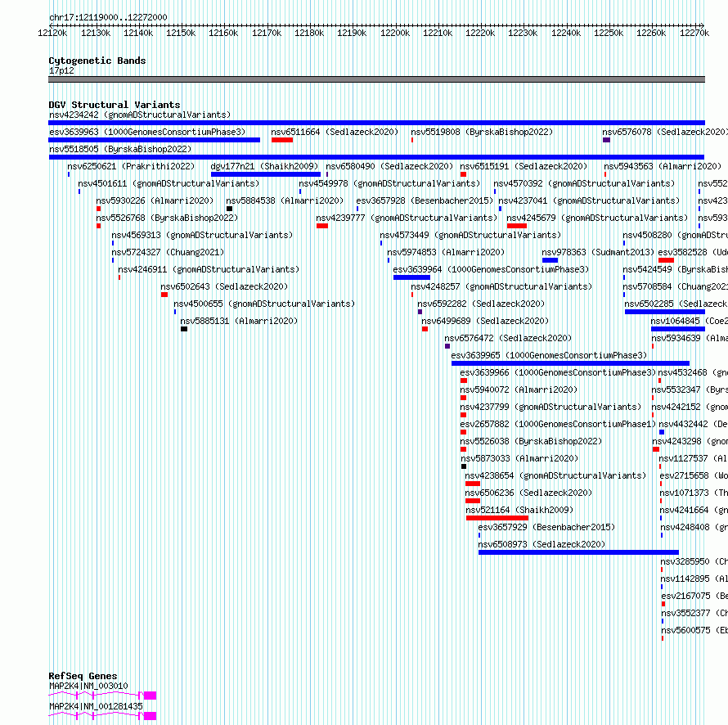The image size is (728, 725).
Task: Click the red nsv6511664 variant bar
Action: pos(282,140)
